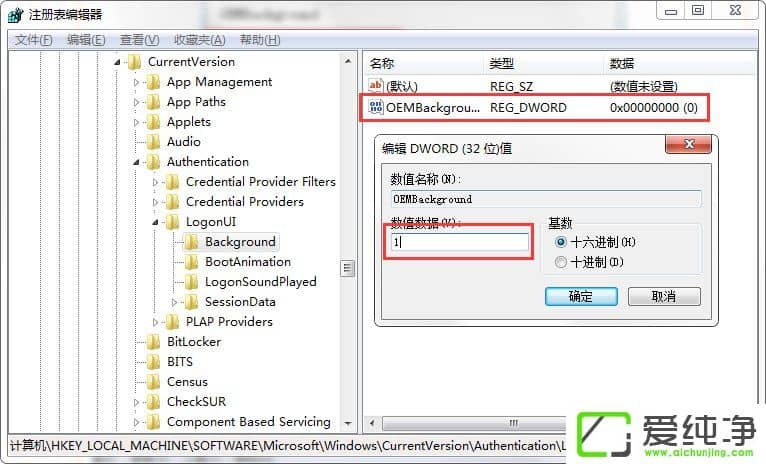Expand the App Paths tree node
The width and height of the screenshot is (766, 464).
136,103
